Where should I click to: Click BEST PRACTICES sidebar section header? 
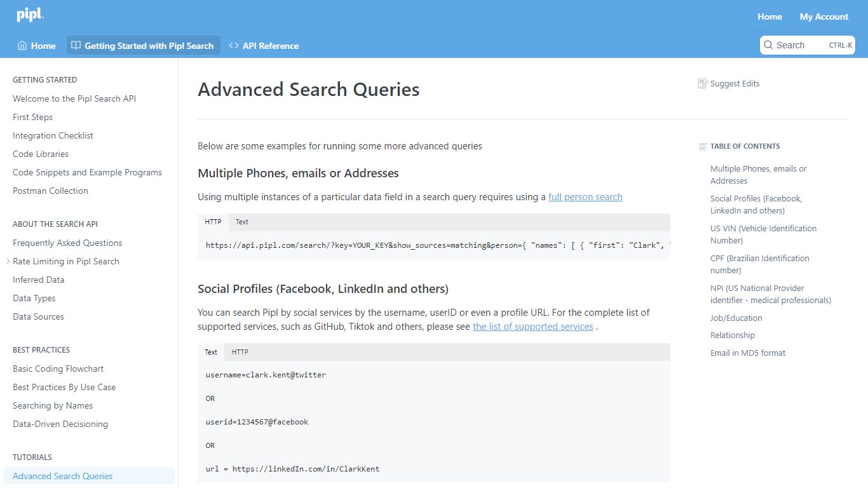pos(41,350)
